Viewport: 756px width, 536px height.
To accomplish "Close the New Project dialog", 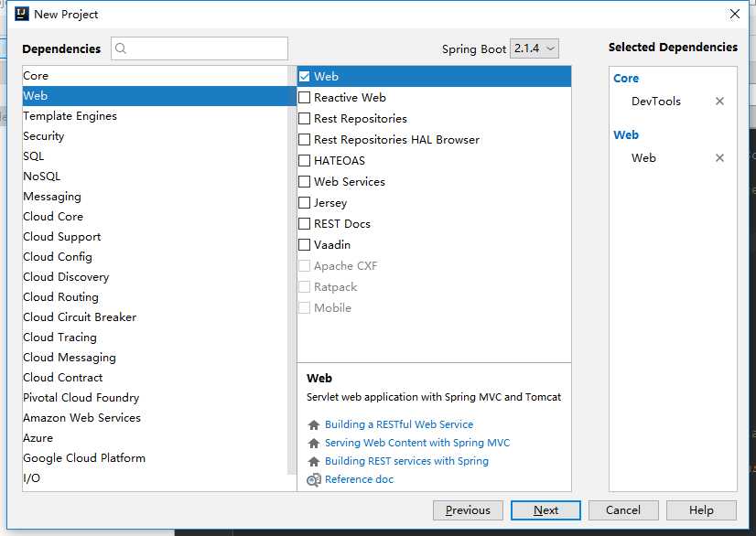I will (734, 14).
